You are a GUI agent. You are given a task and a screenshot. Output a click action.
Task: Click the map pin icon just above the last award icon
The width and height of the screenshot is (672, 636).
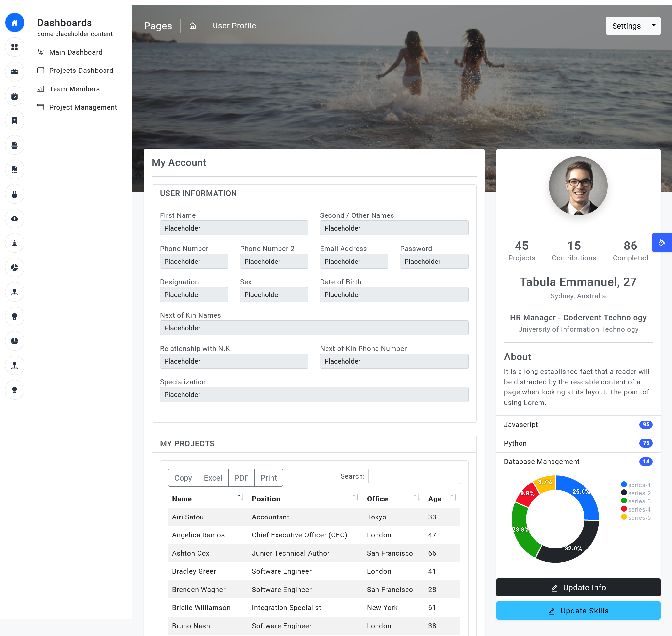(x=15, y=365)
